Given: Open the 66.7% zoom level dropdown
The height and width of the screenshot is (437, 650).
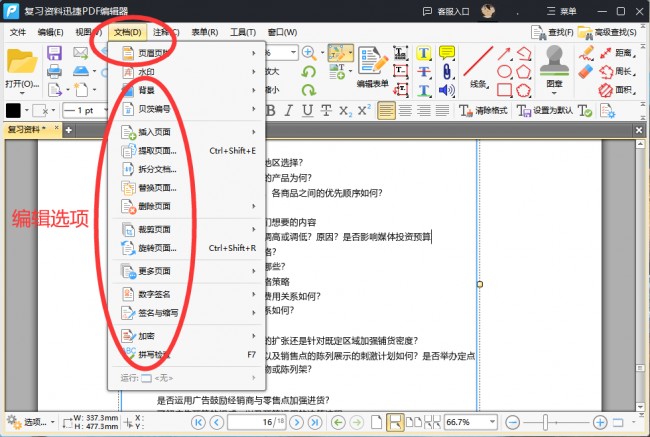Looking at the screenshot, I should pyautogui.click(x=491, y=422).
